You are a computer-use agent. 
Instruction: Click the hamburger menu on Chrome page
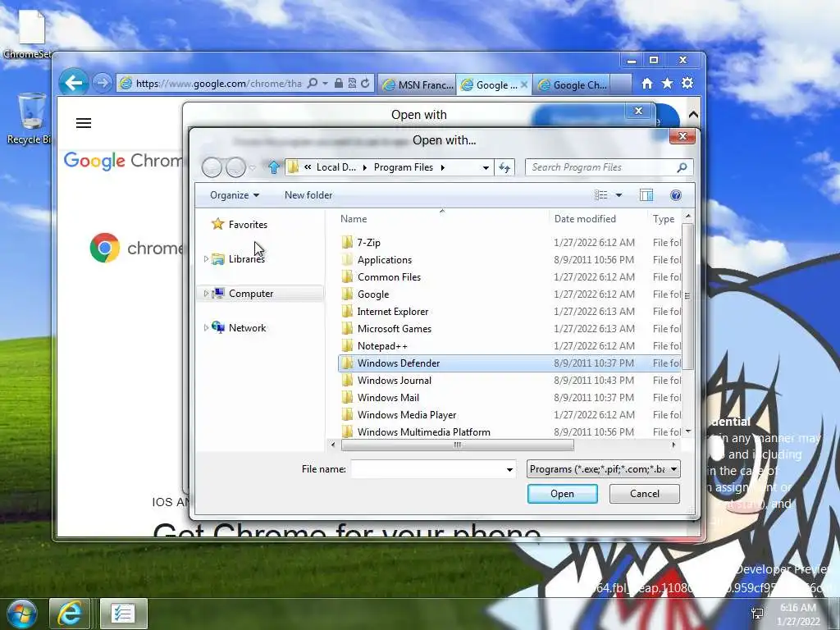click(84, 123)
